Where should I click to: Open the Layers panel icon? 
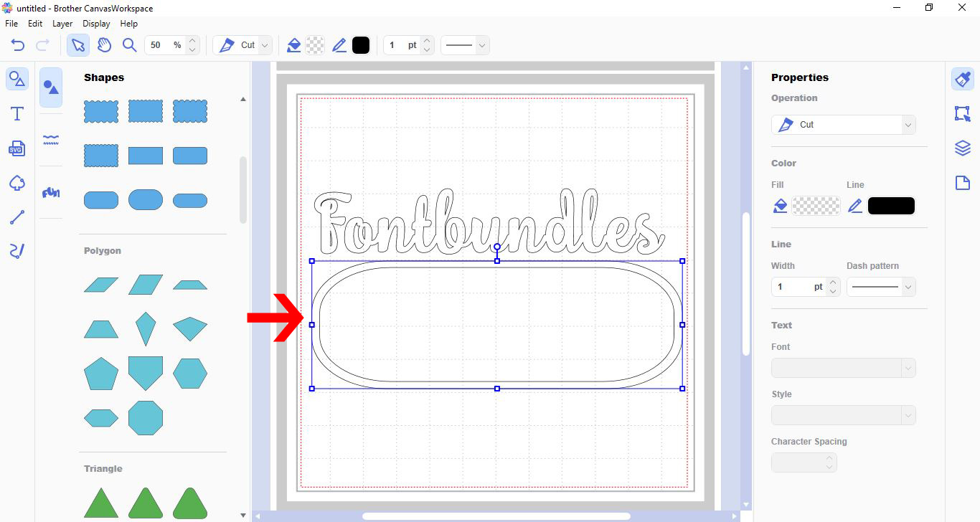click(963, 148)
